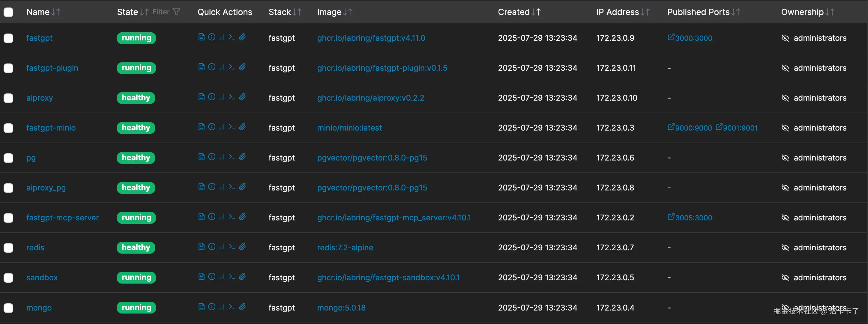View stats for the fastgpt-minio container
868x324 pixels.
(222, 127)
